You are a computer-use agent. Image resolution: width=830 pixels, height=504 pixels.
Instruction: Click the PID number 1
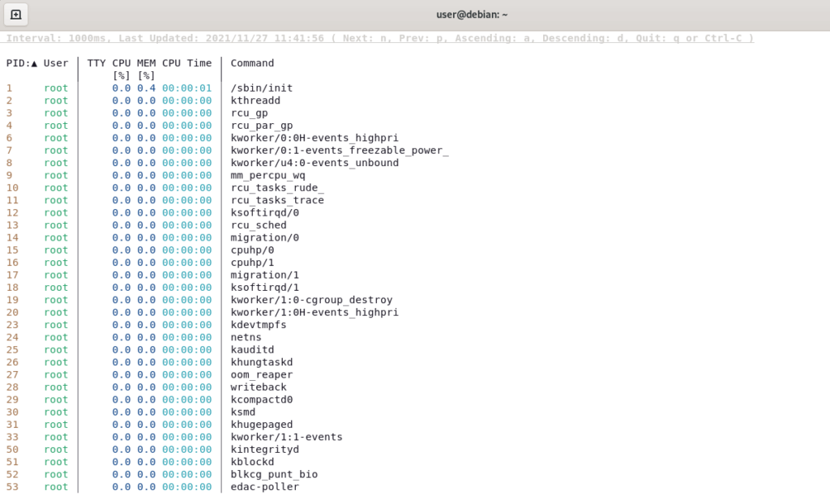tap(9, 88)
